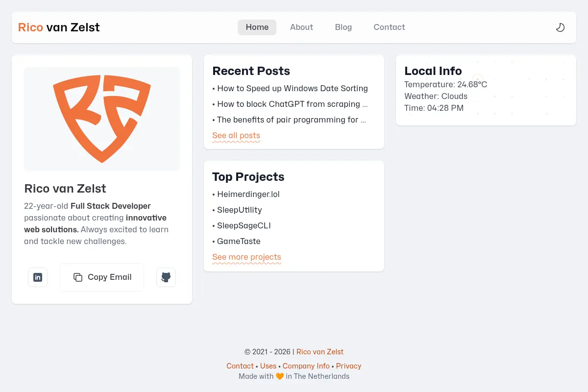Click the orange RZ shield logo

(x=102, y=119)
